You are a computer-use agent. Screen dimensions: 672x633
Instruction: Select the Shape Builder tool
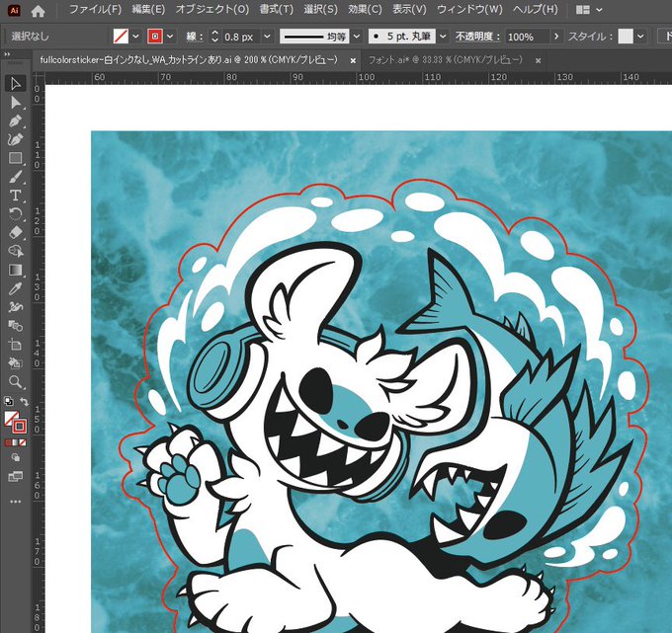(x=16, y=251)
